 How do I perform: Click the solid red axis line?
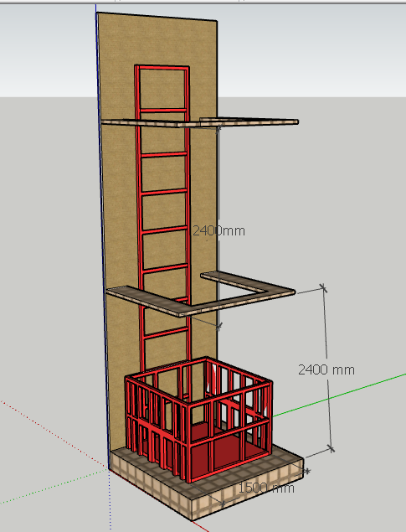[200, 526]
